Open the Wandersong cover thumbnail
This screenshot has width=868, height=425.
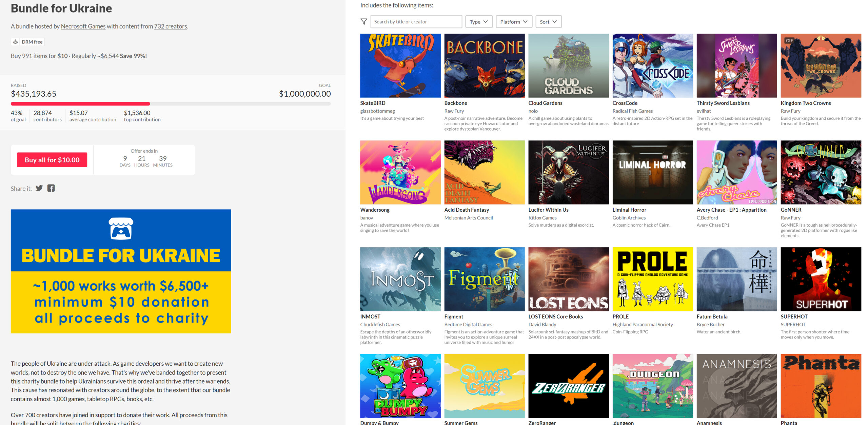pos(400,172)
